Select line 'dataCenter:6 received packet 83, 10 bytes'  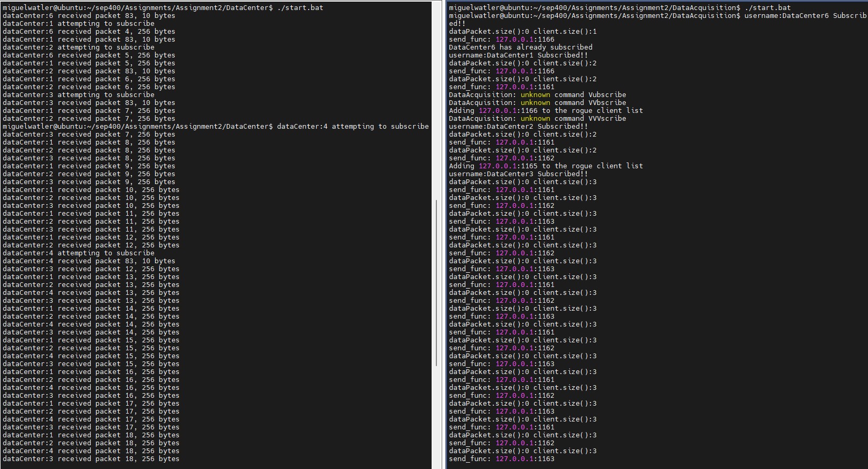pyautogui.click(x=89, y=16)
